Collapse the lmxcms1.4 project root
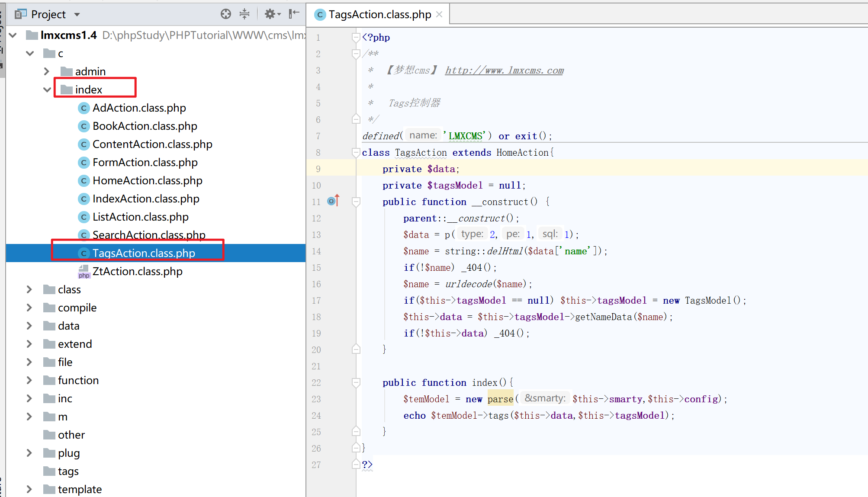The image size is (868, 497). pos(13,35)
